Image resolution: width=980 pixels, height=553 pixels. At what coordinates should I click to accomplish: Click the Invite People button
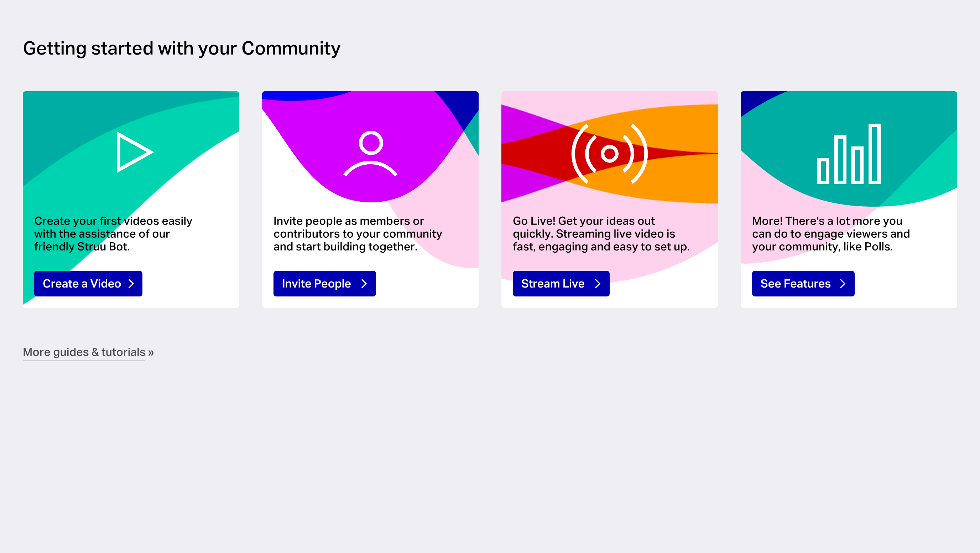[x=324, y=284]
